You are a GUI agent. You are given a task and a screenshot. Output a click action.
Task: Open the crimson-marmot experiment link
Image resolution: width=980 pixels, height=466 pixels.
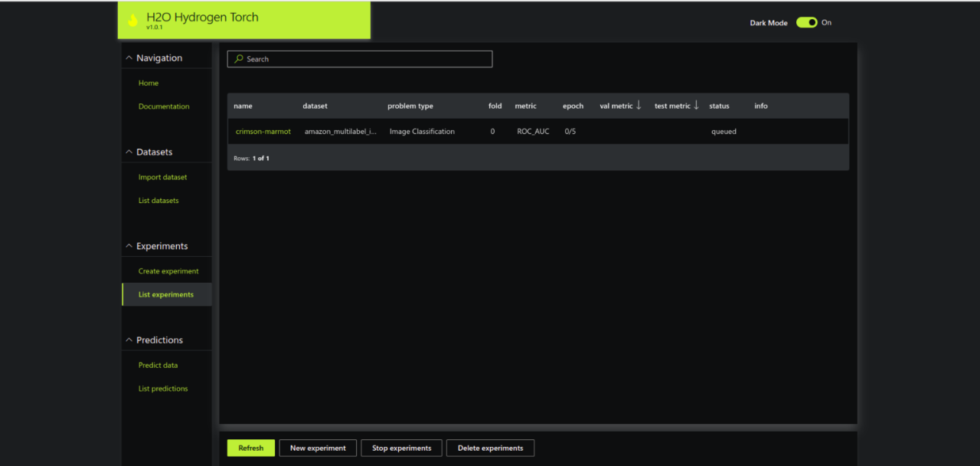[263, 132]
